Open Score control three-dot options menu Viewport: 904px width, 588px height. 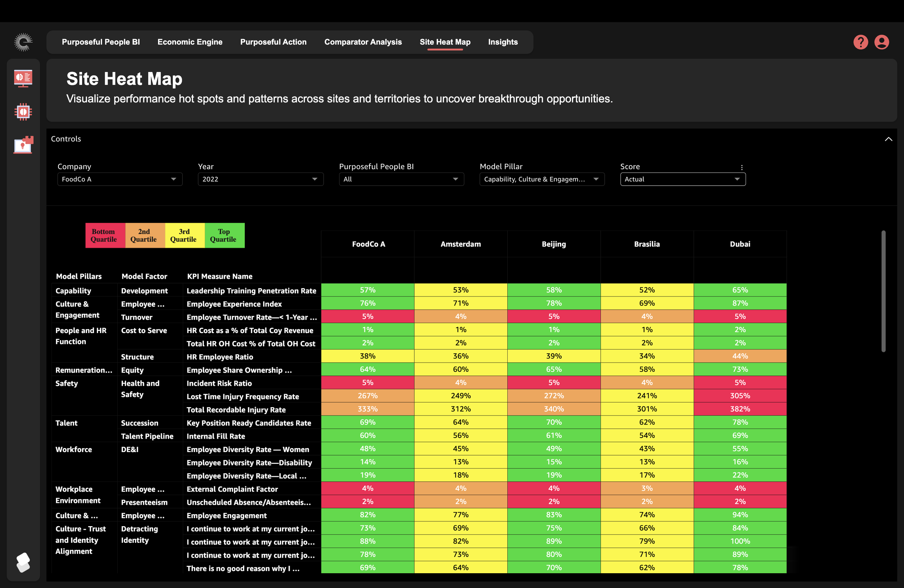pyautogui.click(x=741, y=167)
